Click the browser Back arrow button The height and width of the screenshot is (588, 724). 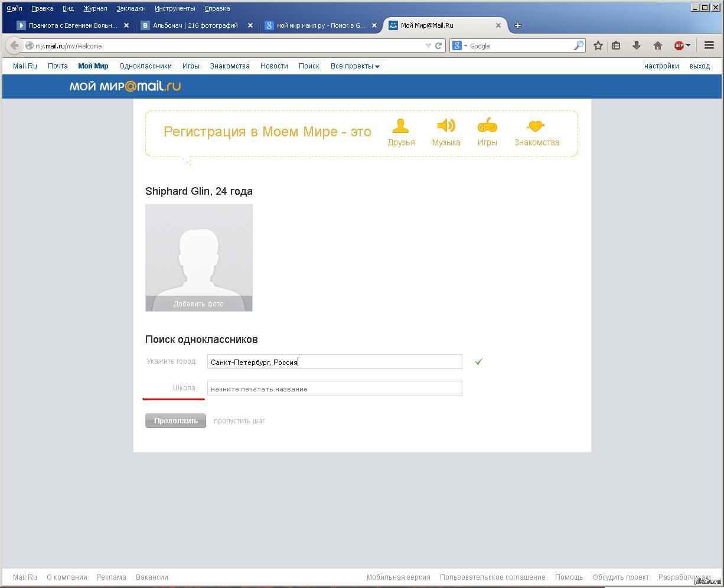point(14,45)
